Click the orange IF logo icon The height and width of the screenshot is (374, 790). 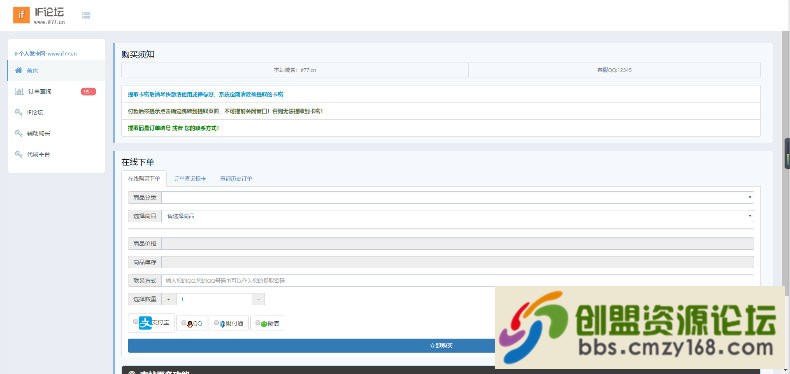(21, 15)
